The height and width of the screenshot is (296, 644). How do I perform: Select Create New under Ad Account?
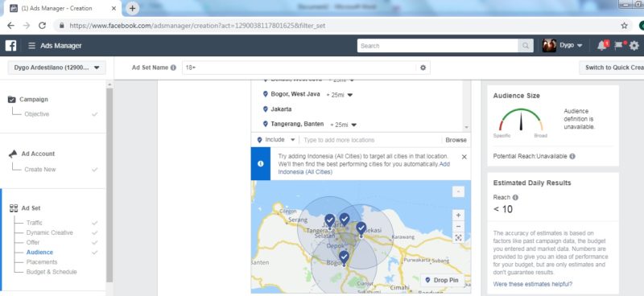click(x=39, y=169)
